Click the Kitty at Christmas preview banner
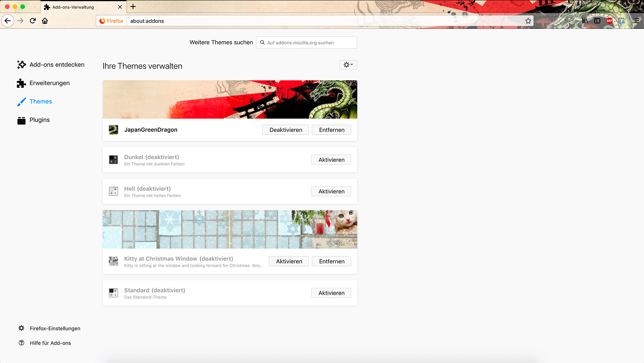The height and width of the screenshot is (363, 644). [230, 229]
